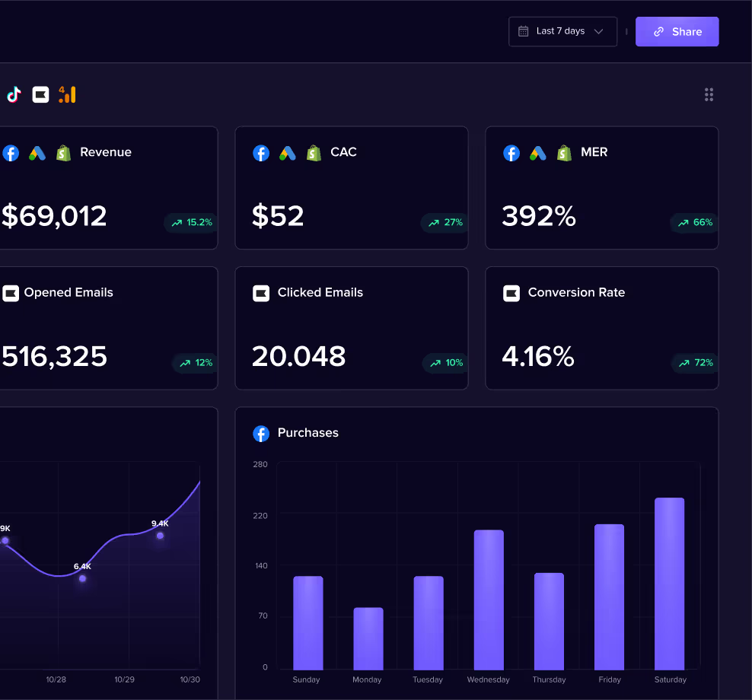Click Facebook icon on Purchases chart
The image size is (752, 700).
tap(261, 434)
